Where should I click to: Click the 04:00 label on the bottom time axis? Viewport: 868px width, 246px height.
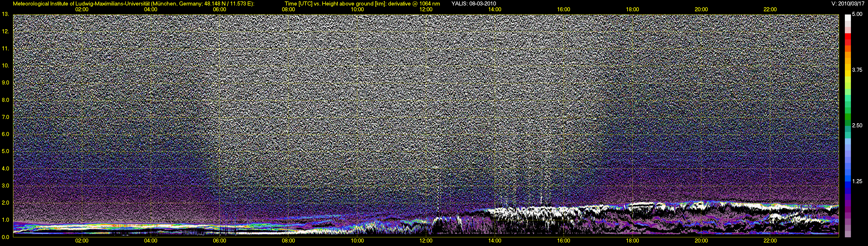[151, 241]
